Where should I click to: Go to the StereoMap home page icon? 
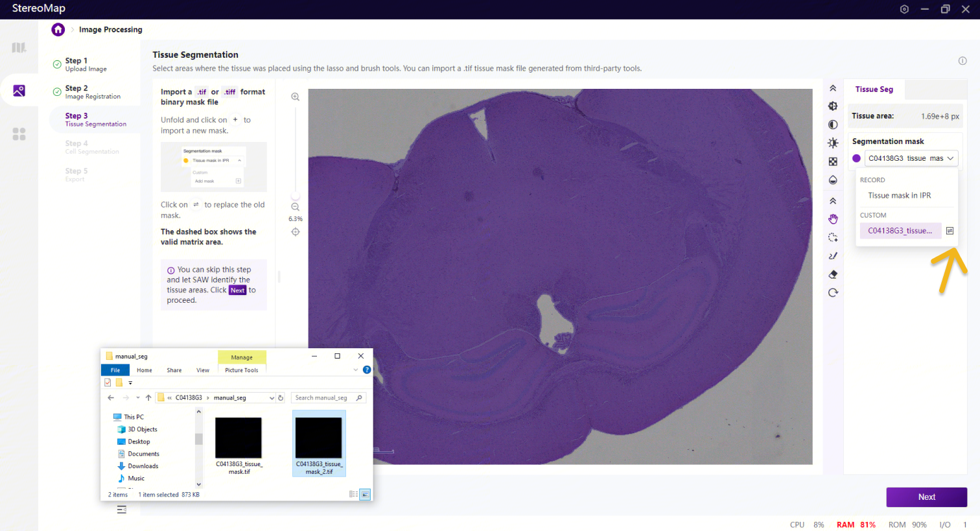point(58,29)
